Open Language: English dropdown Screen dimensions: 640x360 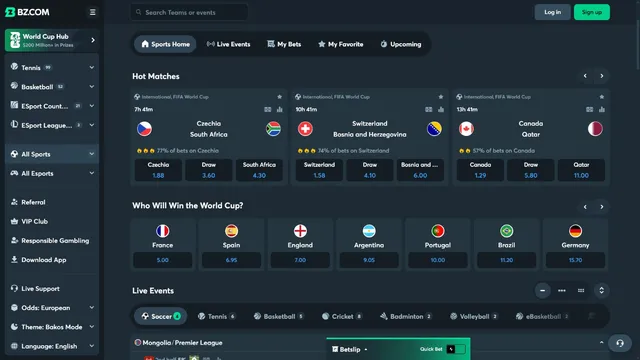coord(52,346)
